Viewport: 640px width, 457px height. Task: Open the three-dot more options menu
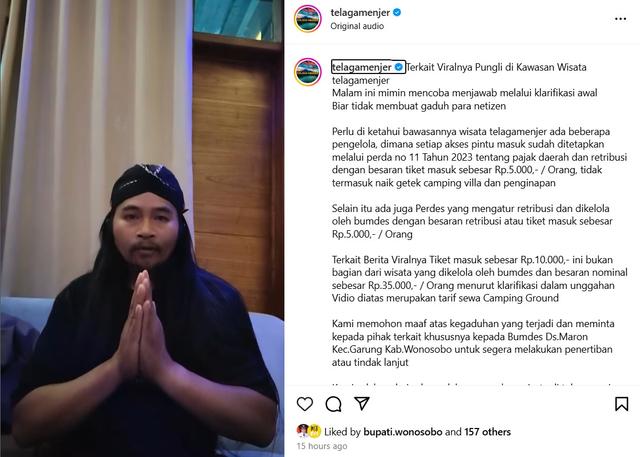tap(620, 19)
